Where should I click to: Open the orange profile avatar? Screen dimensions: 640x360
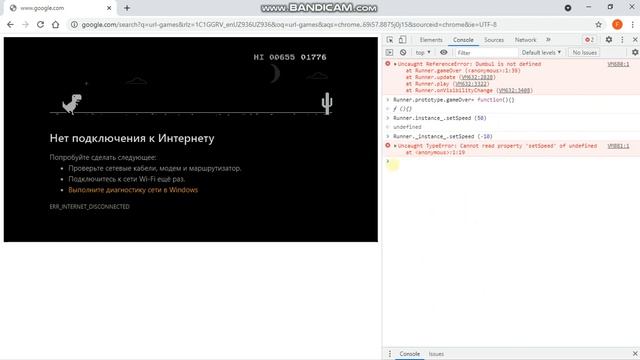point(617,24)
